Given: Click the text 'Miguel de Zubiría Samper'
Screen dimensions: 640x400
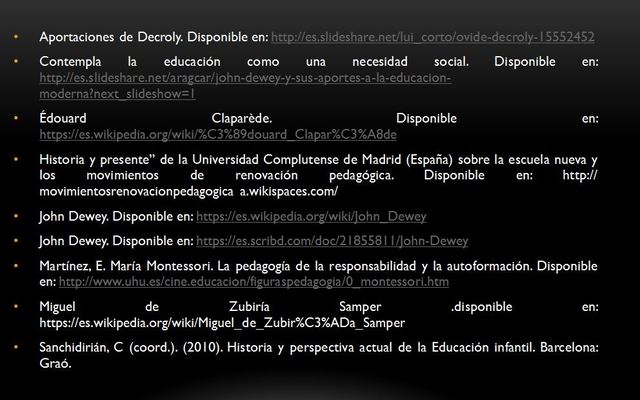Looking at the screenshot, I should click(210, 307).
